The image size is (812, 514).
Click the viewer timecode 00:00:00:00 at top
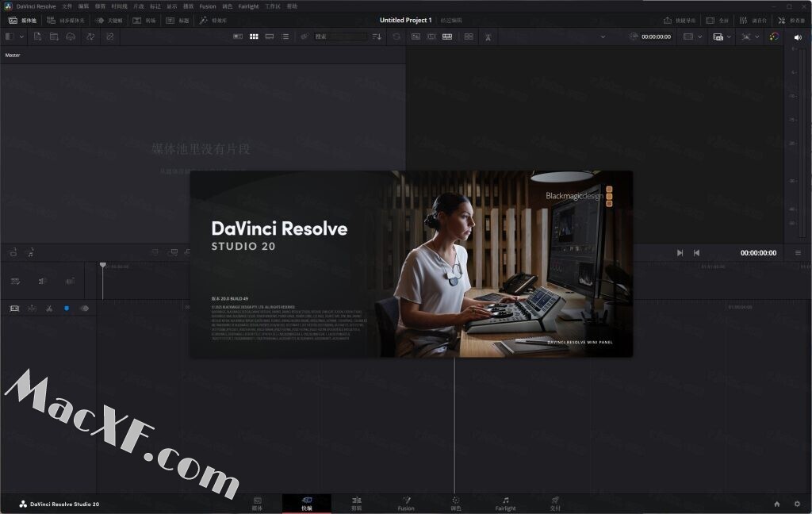(656, 36)
